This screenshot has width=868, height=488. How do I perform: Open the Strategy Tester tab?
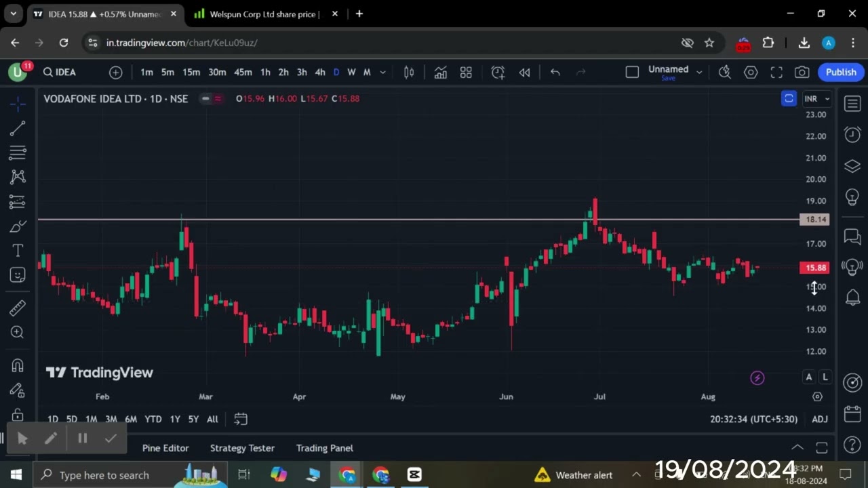click(242, 448)
